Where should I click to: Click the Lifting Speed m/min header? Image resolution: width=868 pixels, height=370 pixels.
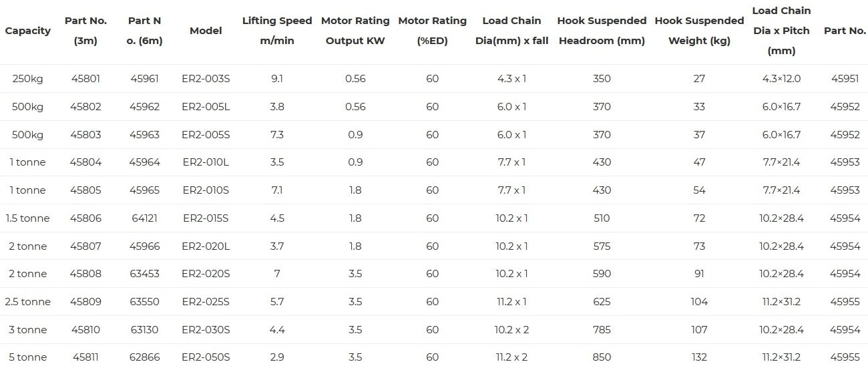(277, 31)
